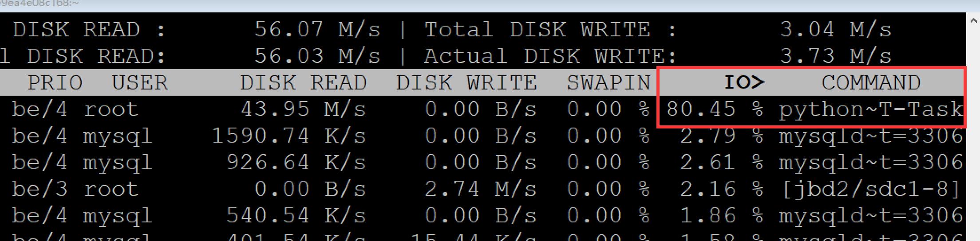The width and height of the screenshot is (980, 241).
Task: Click the DISK WRITE column header
Action: (x=466, y=83)
